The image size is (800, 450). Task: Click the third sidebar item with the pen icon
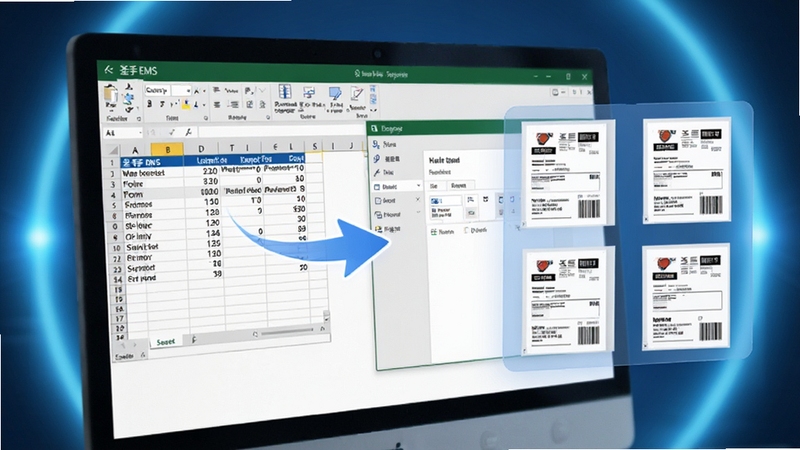pos(384,172)
